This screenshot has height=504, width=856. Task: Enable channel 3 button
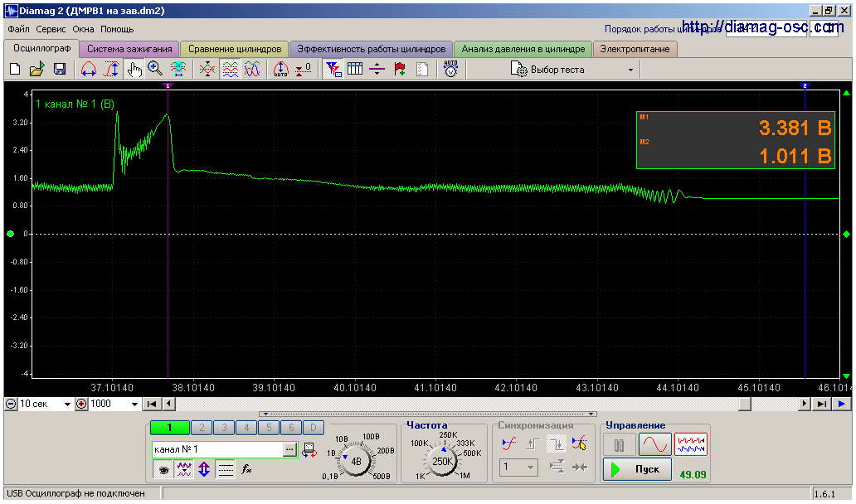[224, 428]
